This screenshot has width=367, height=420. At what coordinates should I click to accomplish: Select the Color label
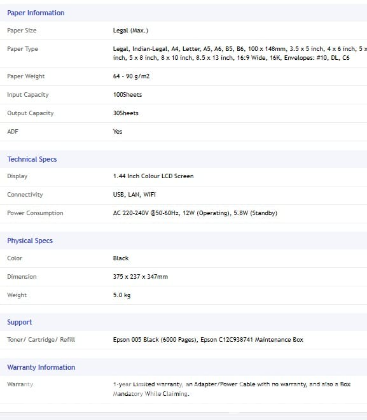tap(14, 258)
